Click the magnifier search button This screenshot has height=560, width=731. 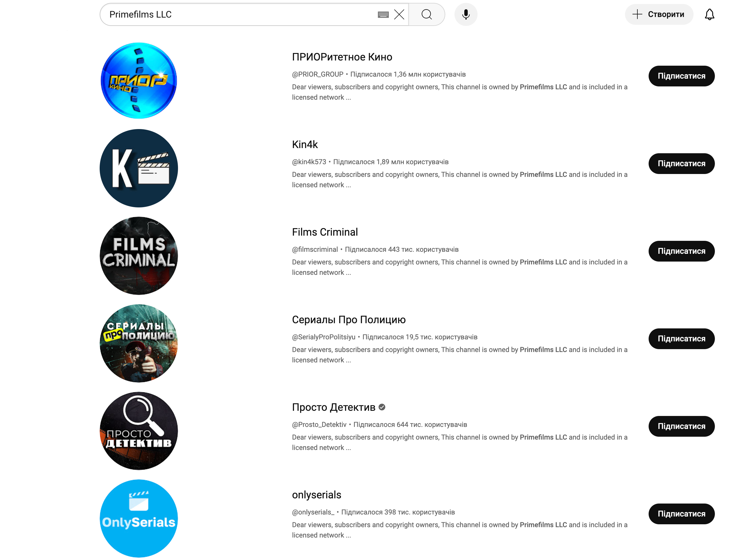(x=426, y=14)
